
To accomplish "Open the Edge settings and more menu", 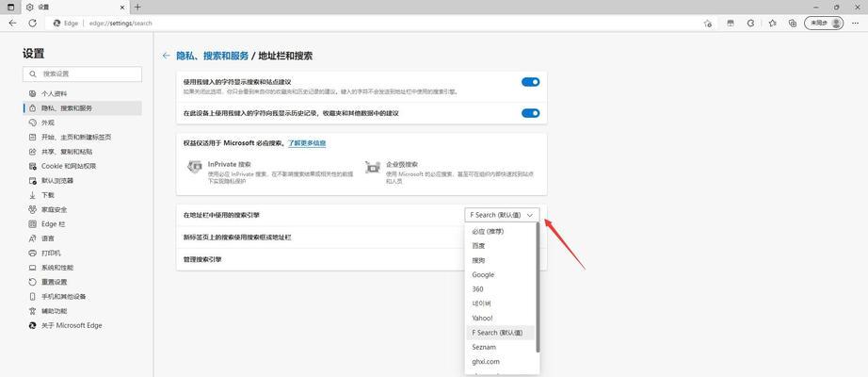I will 855,24.
